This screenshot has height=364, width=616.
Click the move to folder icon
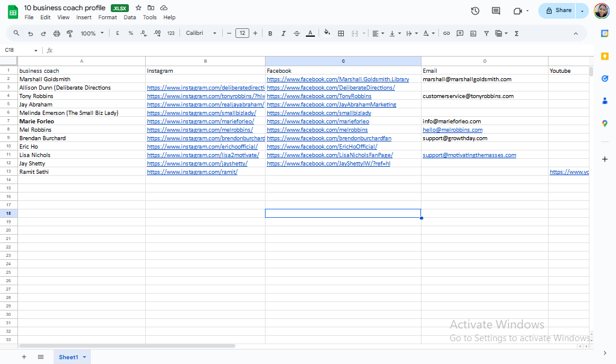[x=151, y=8]
